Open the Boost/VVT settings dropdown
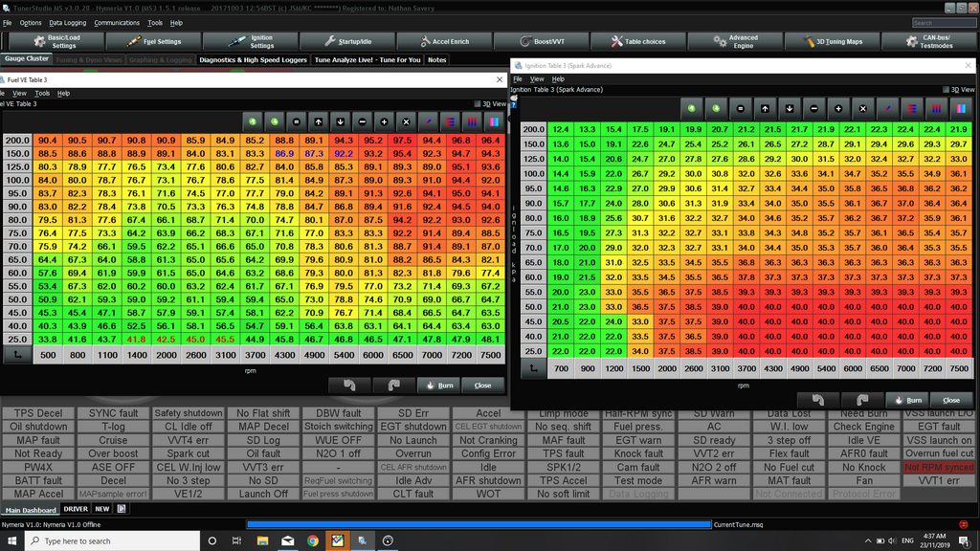Image resolution: width=980 pixels, height=551 pixels. [541, 41]
